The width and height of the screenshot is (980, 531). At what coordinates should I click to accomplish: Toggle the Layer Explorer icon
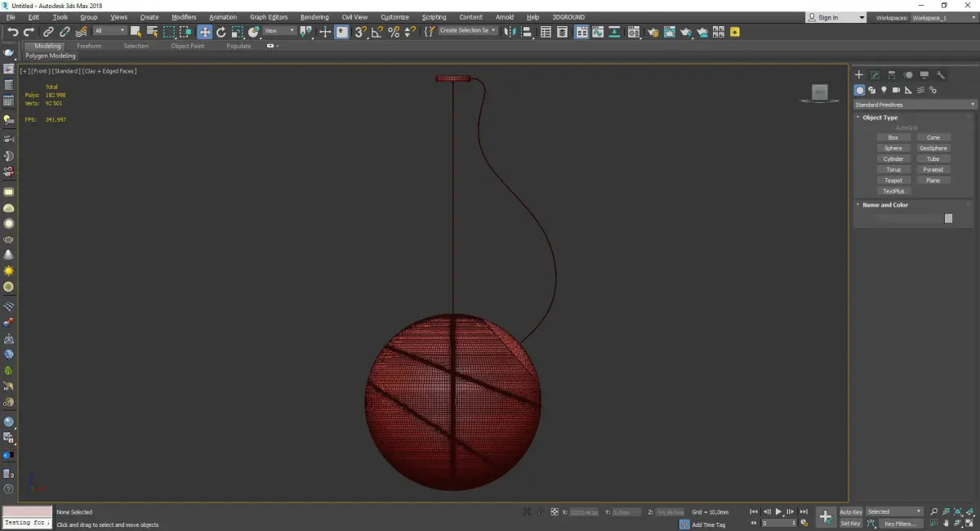562,32
